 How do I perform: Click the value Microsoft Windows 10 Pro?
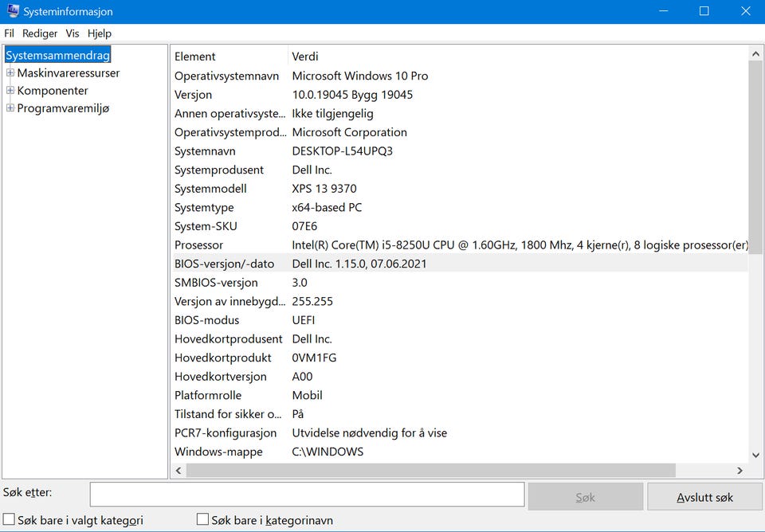click(360, 76)
